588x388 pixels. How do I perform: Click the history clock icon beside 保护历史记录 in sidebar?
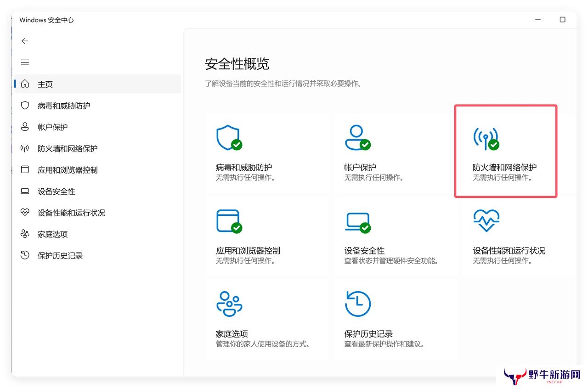[x=25, y=255]
